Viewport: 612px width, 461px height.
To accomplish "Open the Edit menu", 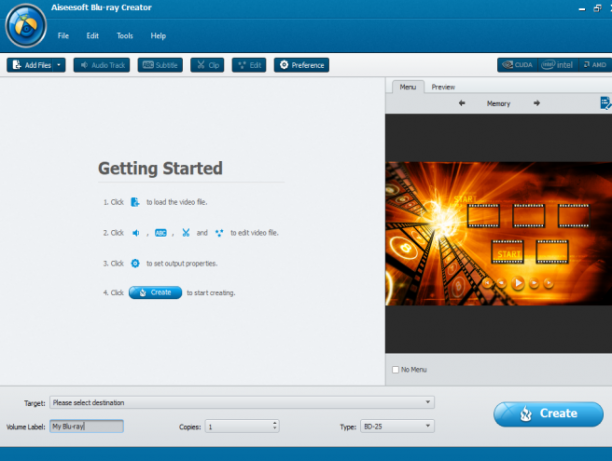I will [x=93, y=36].
